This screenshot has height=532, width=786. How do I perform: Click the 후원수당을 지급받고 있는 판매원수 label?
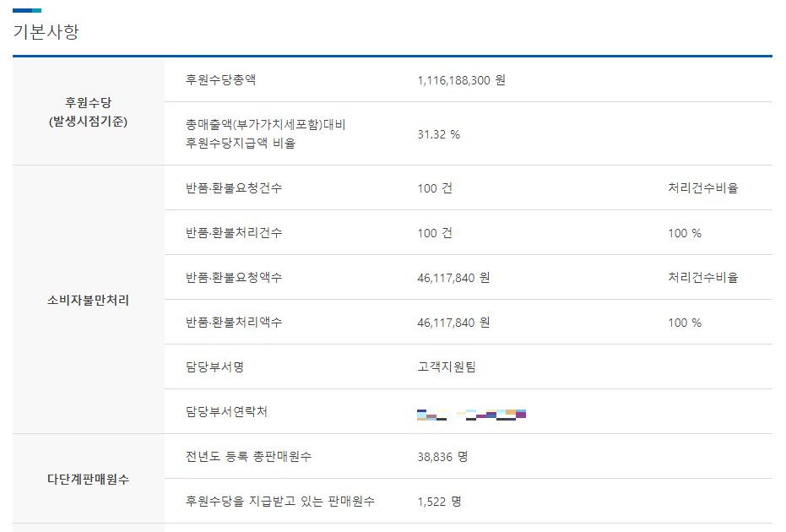click(x=280, y=501)
